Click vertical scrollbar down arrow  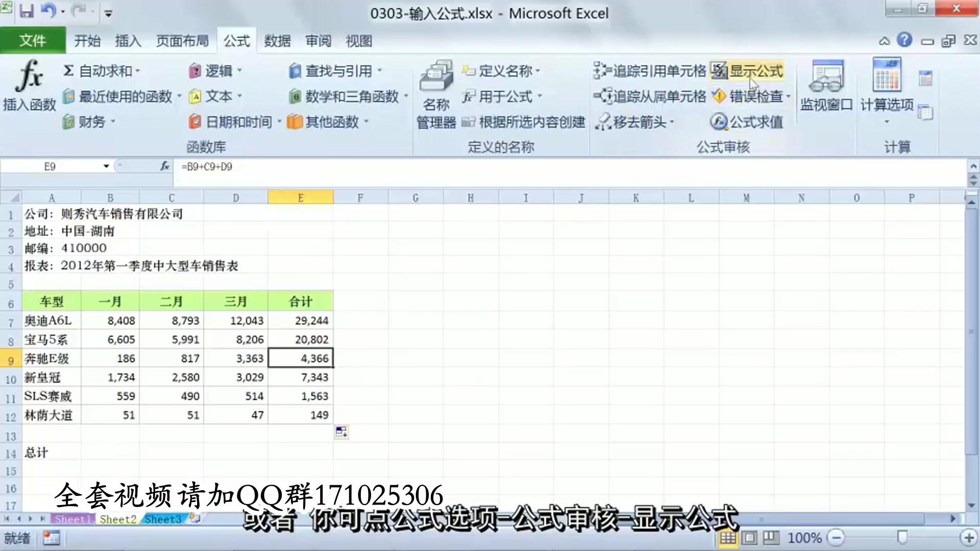pyautogui.click(x=972, y=506)
